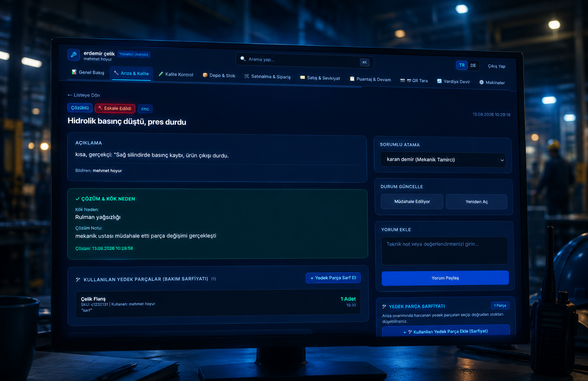Screen dimensions: 588x381
Task: Click the wrench icon on Arıza & Kalite tab
Action: pos(116,73)
